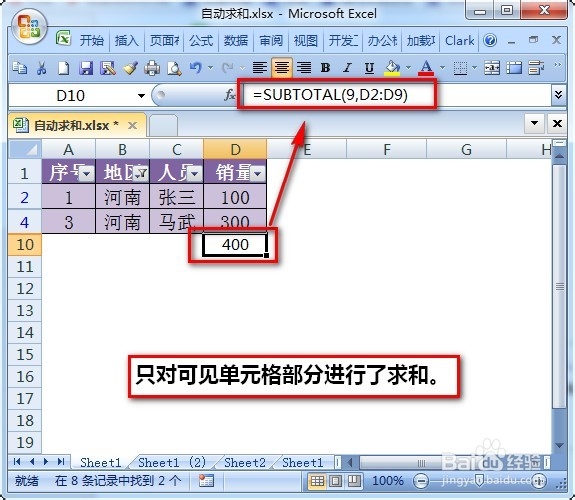Click the Print icon
This screenshot has width=575, height=500.
pyautogui.click(x=152, y=68)
